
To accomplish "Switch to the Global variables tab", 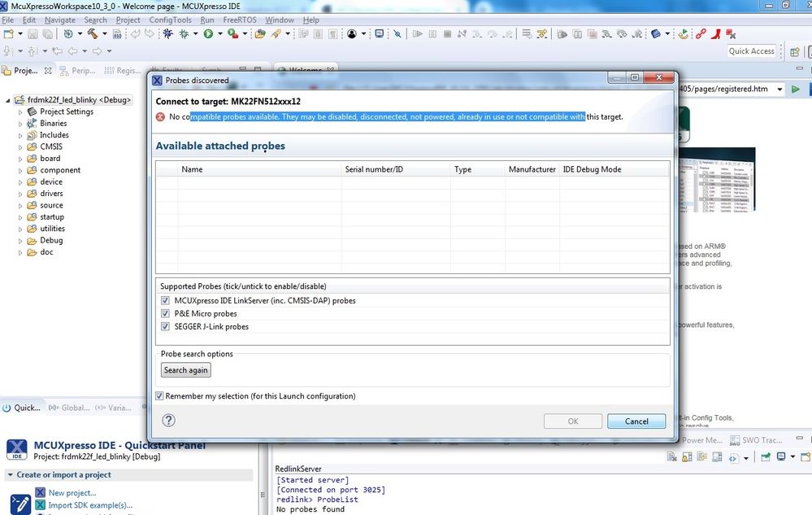I will (69, 408).
